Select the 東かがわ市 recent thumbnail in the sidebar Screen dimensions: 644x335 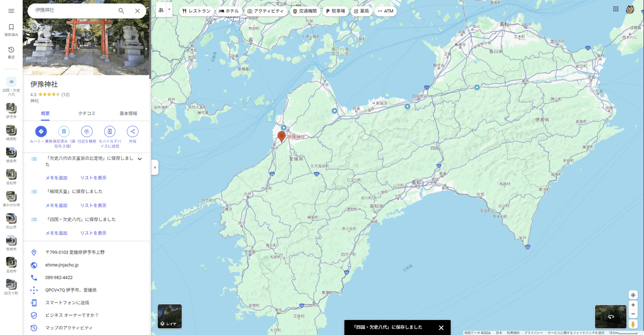11,199
